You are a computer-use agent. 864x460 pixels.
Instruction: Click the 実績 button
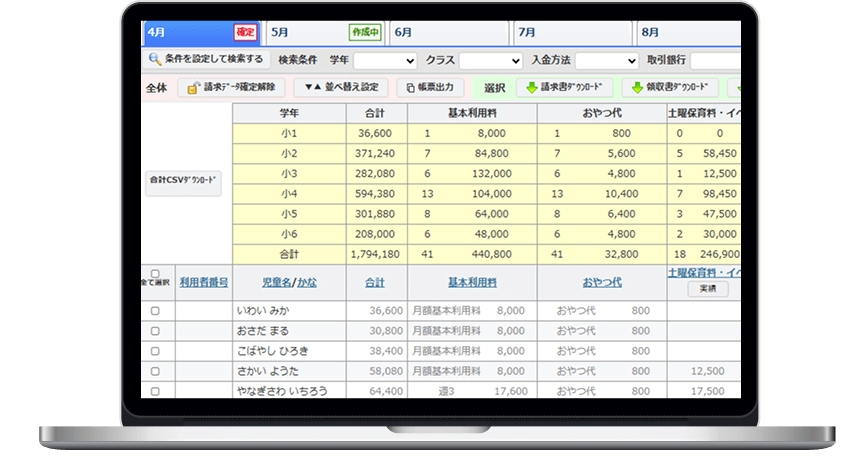[707, 289]
